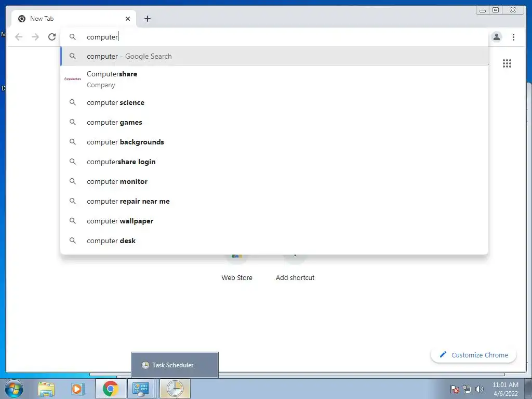532x399 pixels.
Task: Choose the Computershare Company suggestion
Action: click(274, 79)
